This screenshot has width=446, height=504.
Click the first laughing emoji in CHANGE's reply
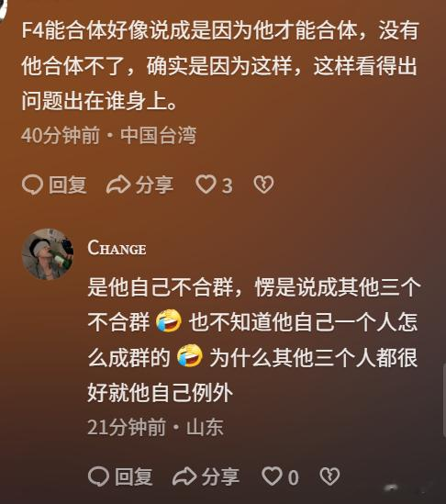[169, 320]
